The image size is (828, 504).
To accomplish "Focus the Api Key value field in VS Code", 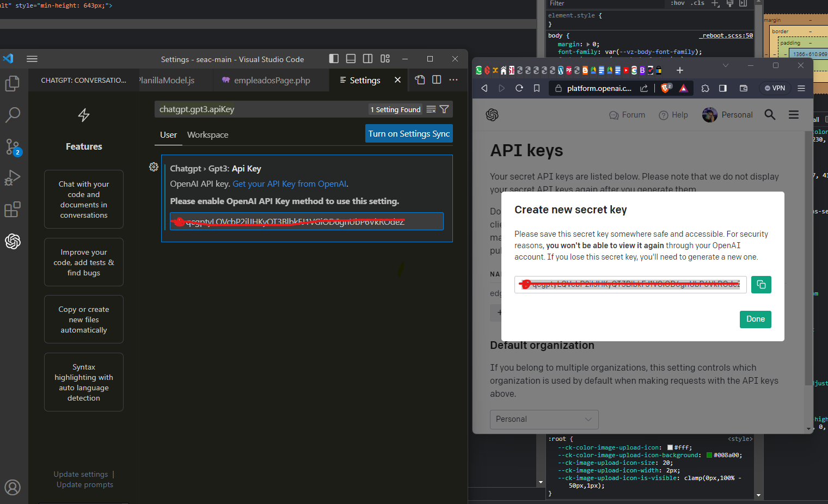I will 306,222.
